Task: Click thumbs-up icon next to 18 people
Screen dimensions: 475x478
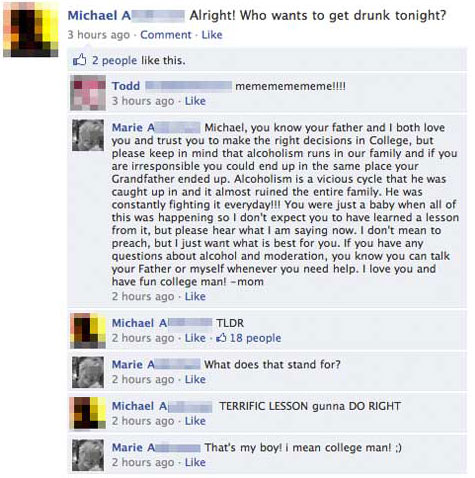Action: point(221,338)
